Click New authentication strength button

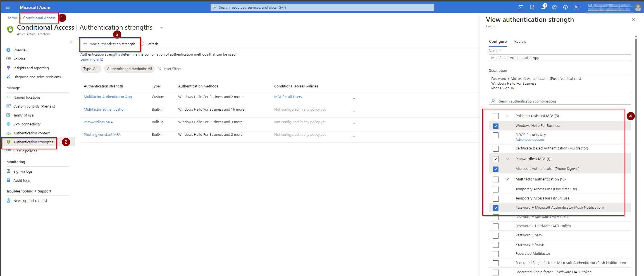coord(109,44)
